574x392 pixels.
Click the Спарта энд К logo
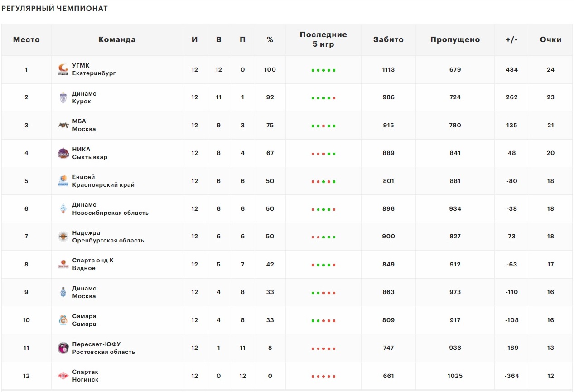click(x=63, y=265)
